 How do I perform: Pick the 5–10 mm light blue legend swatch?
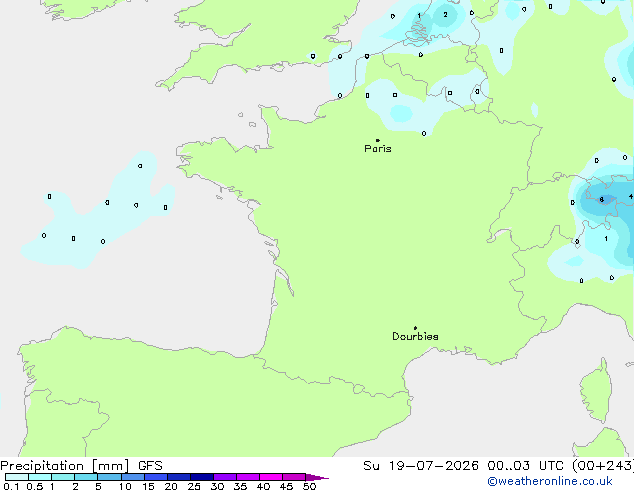tap(109, 477)
